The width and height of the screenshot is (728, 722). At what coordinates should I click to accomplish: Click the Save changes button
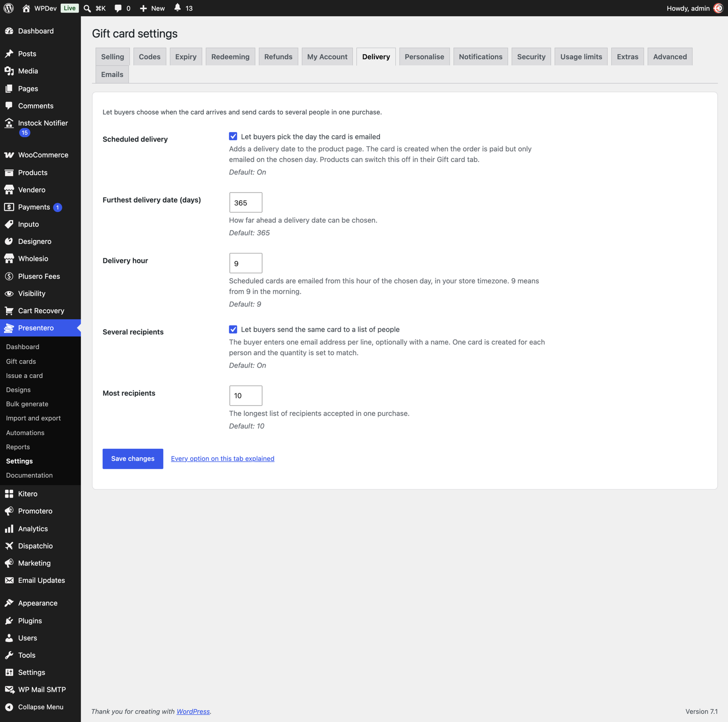(x=133, y=459)
